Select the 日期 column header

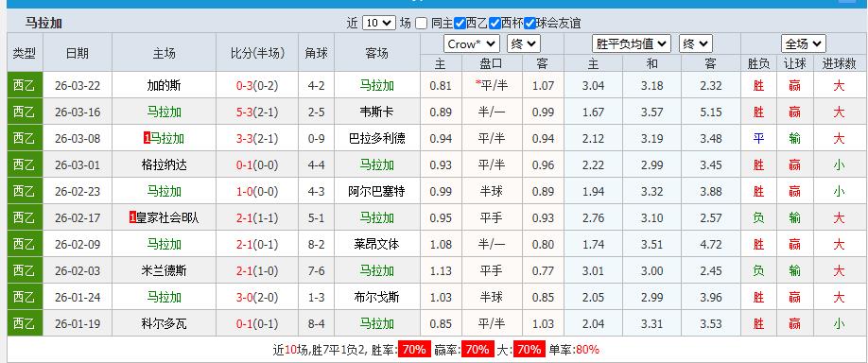pyautogui.click(x=77, y=53)
